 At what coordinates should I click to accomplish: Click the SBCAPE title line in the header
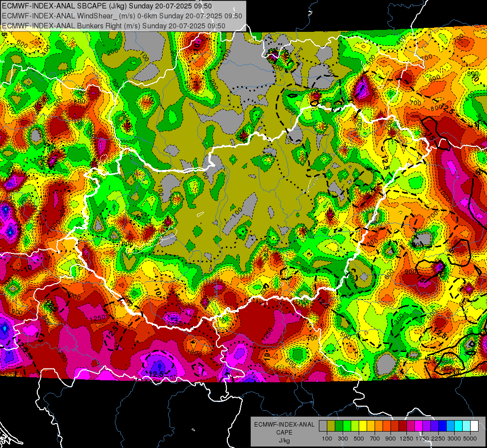[107, 6]
